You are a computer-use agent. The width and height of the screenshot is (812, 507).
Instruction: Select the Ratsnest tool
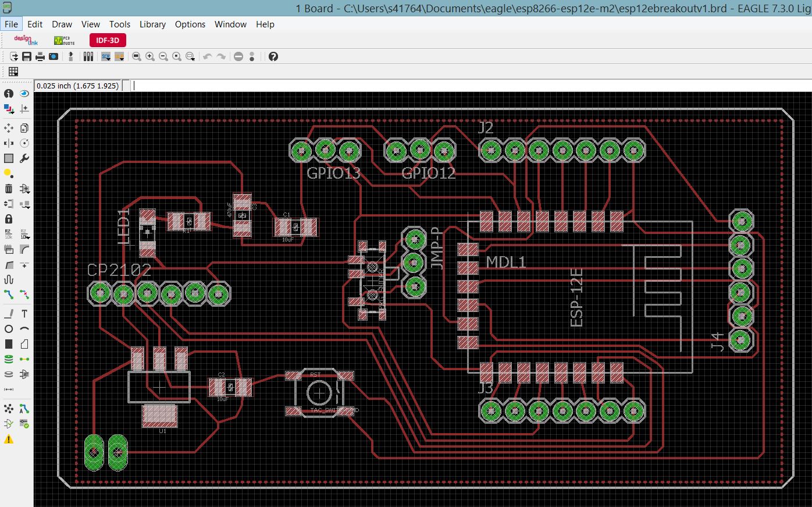point(9,409)
